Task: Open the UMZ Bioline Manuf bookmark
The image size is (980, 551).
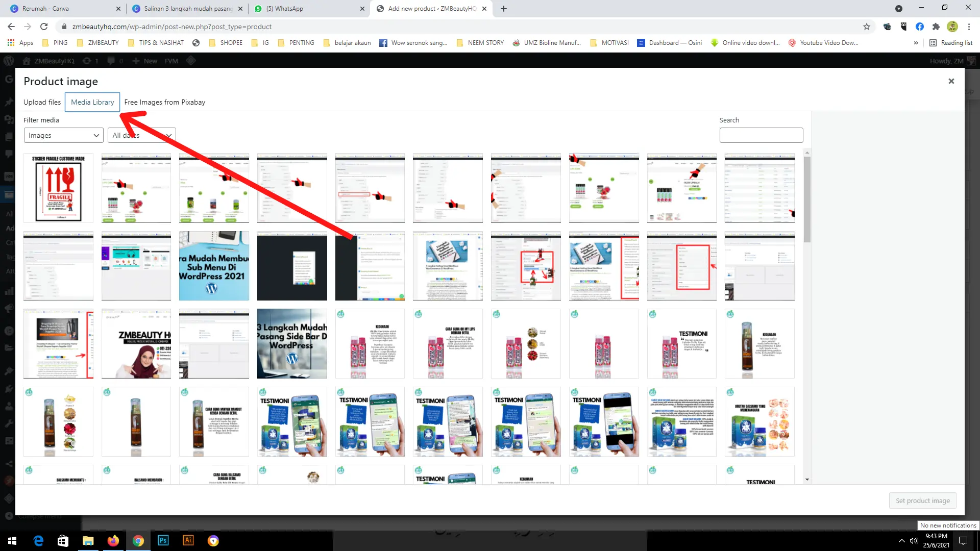Action: pyautogui.click(x=547, y=43)
